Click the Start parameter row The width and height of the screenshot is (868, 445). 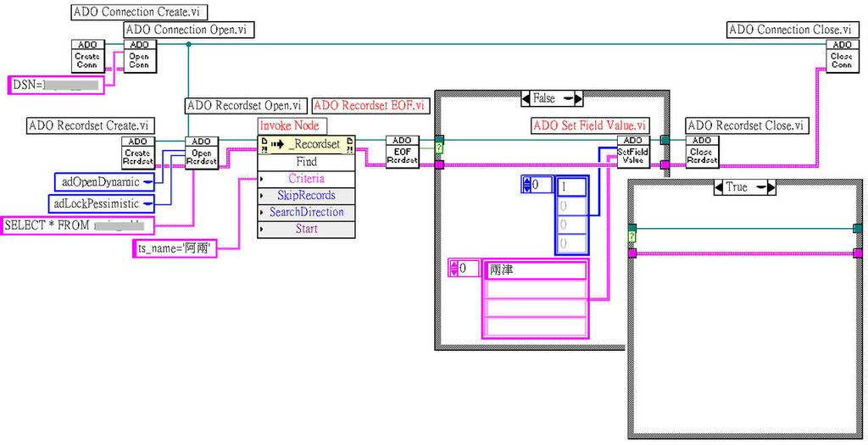click(306, 229)
